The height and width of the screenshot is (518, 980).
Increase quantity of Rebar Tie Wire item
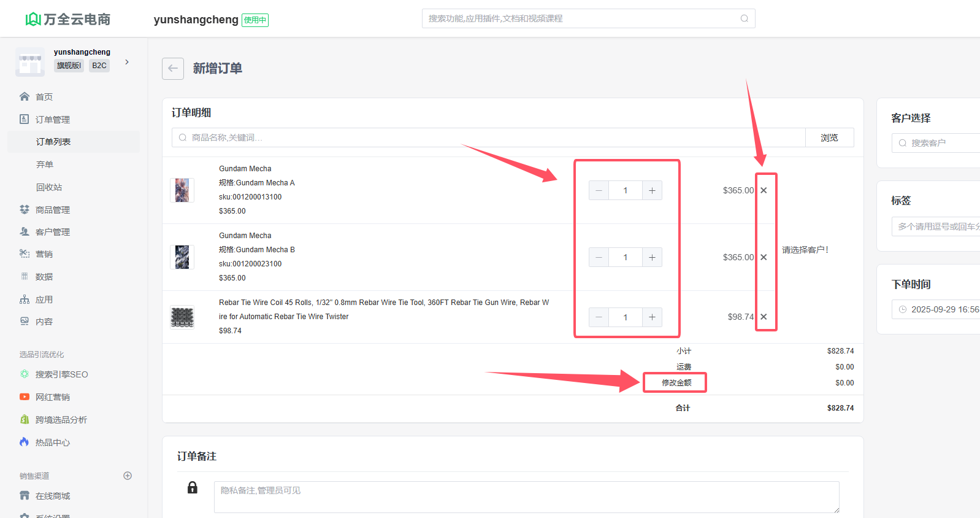coord(652,317)
